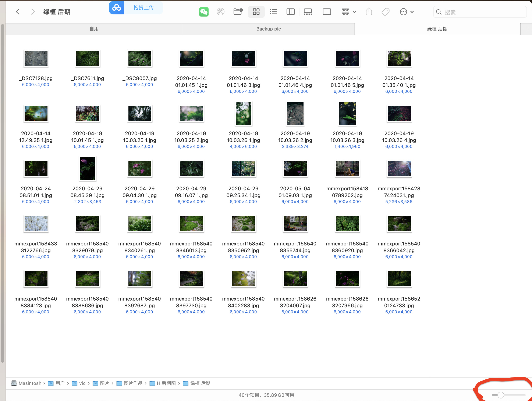Switch to list view
532x401 pixels.
(x=273, y=12)
